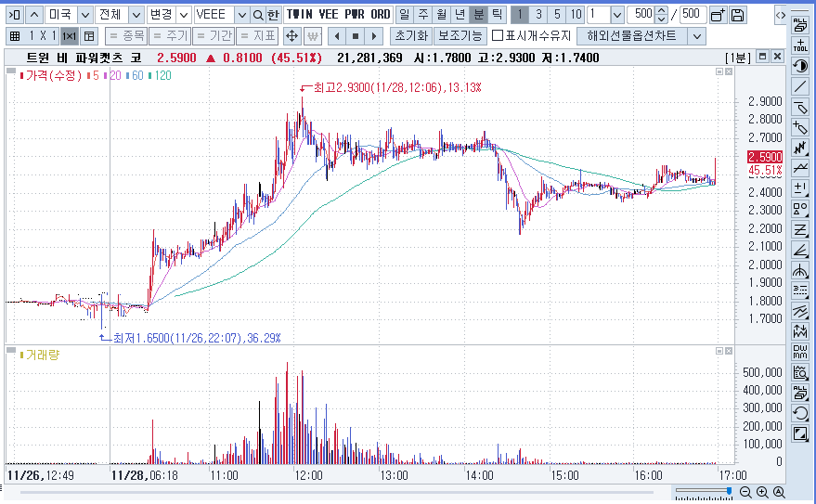
Task: Click the zoom out magnifier icon
Action: [746, 492]
